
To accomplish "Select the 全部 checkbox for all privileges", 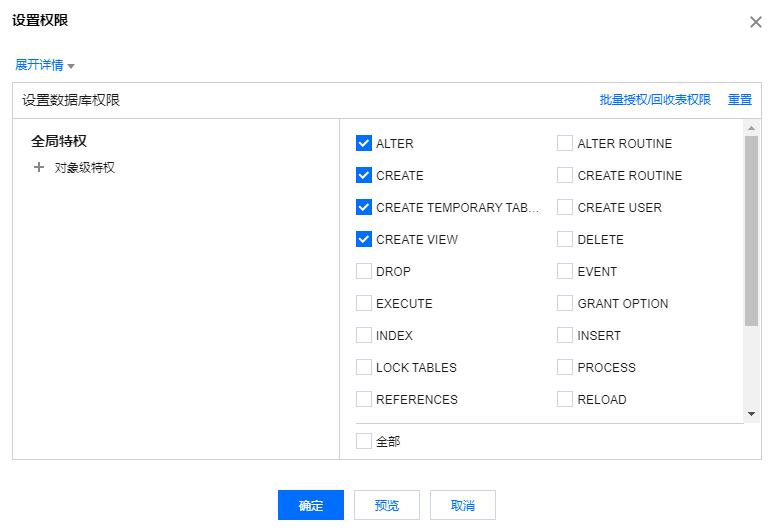I will 364,441.
